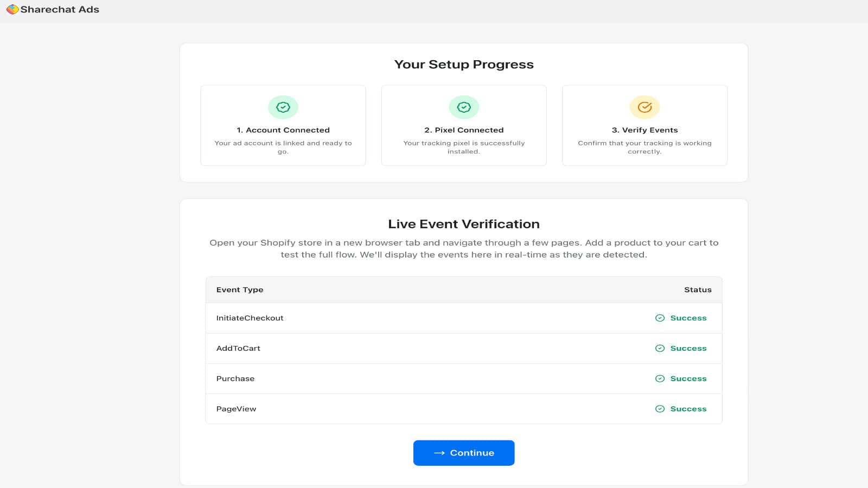Click the Verify Events yellow check icon
Screen dimensions: 868x488
[x=644, y=107]
